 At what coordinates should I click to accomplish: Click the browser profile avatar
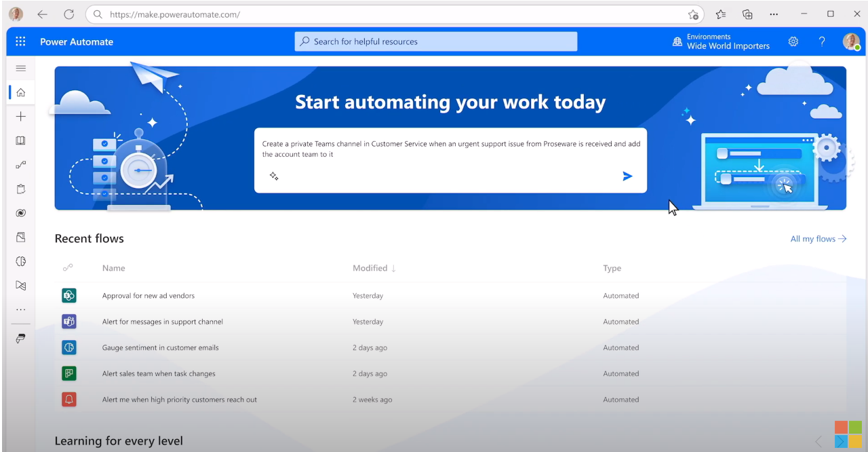(16, 14)
